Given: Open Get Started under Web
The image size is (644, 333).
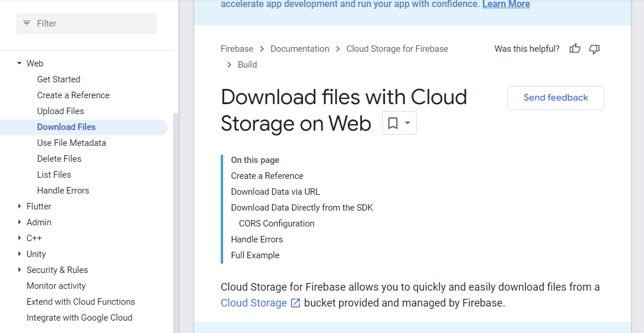Looking at the screenshot, I should 59,79.
